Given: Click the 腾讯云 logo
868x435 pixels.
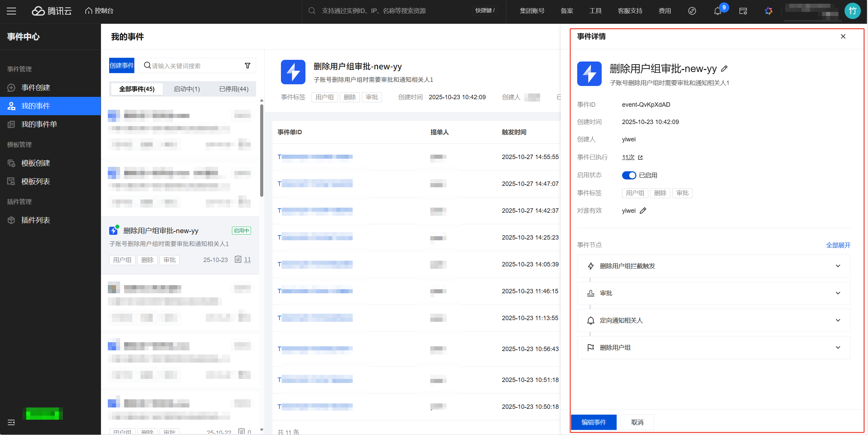Looking at the screenshot, I should click(x=52, y=11).
